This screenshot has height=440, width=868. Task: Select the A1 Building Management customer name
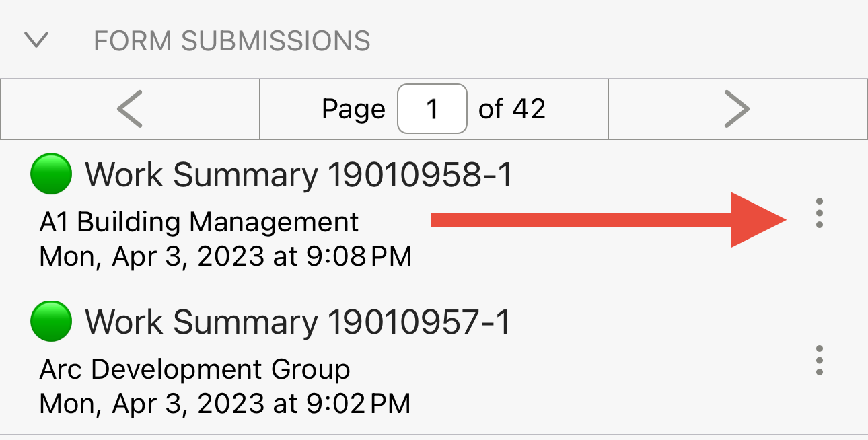[x=199, y=222]
